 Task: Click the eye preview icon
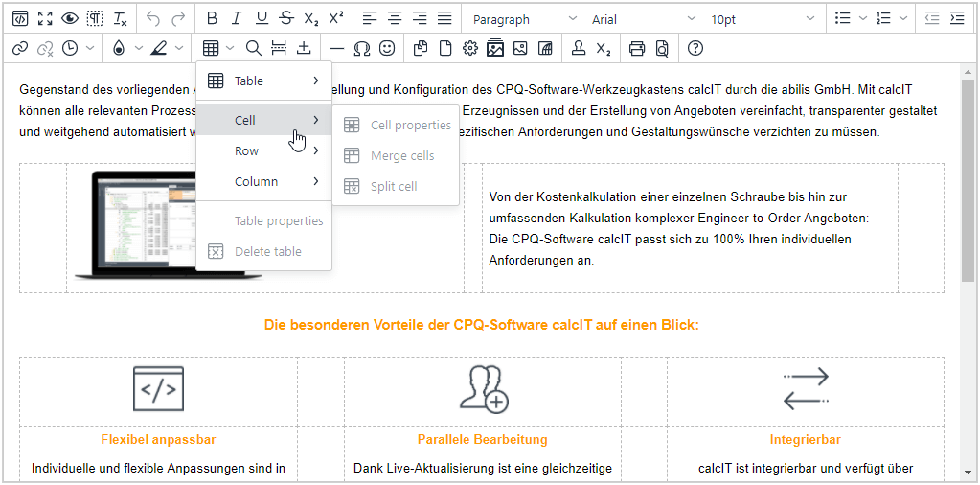[69, 19]
